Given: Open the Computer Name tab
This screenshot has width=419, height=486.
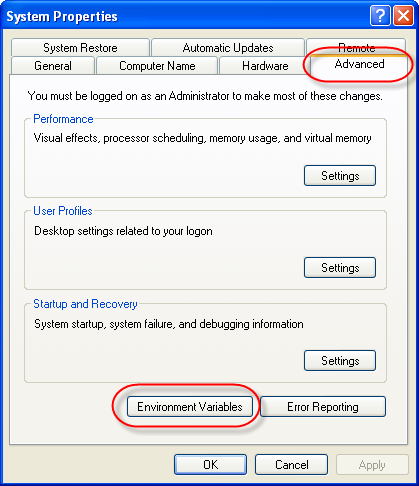Looking at the screenshot, I should coord(157,66).
